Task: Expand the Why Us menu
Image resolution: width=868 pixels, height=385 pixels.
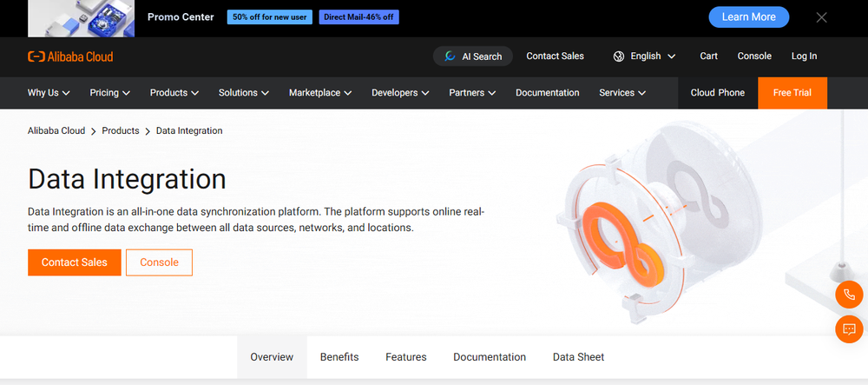Action: coord(49,92)
